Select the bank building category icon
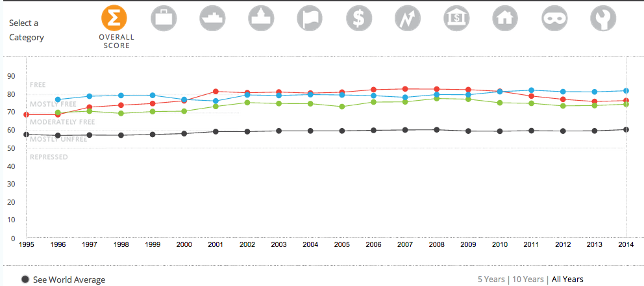Image resolution: width=644 pixels, height=286 pixels. (x=457, y=19)
